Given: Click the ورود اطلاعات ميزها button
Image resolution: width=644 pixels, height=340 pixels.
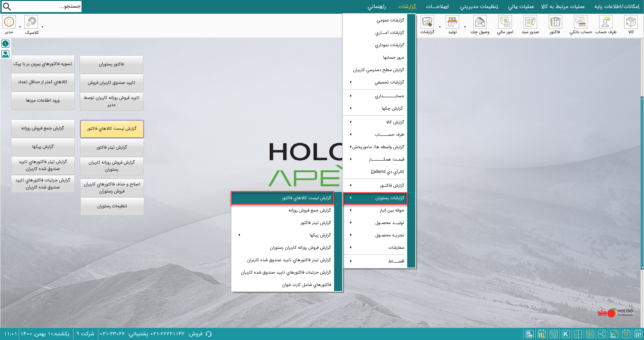Looking at the screenshot, I should pos(43,101).
